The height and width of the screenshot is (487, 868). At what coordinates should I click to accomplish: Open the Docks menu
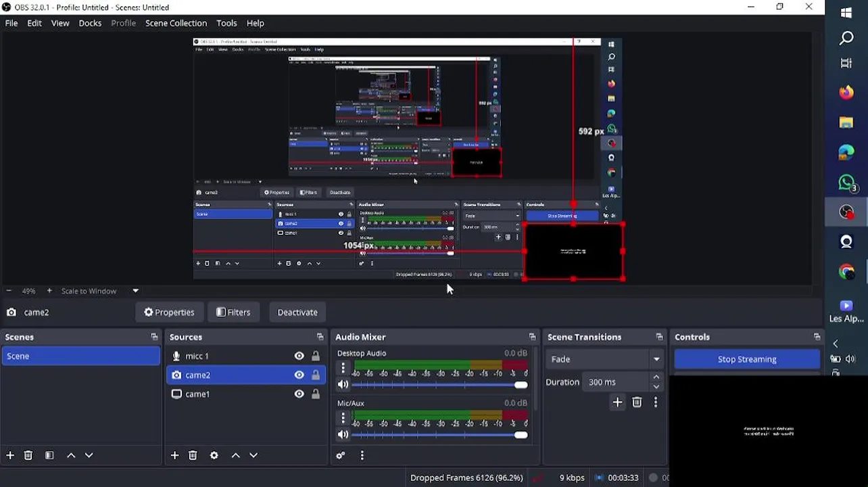90,23
